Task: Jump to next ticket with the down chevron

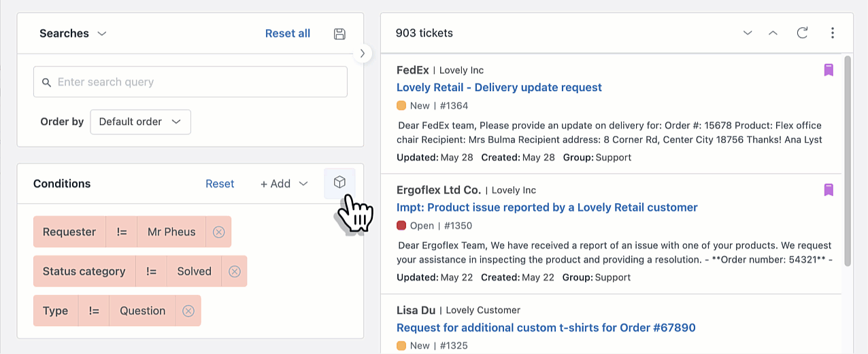Action: tap(748, 33)
